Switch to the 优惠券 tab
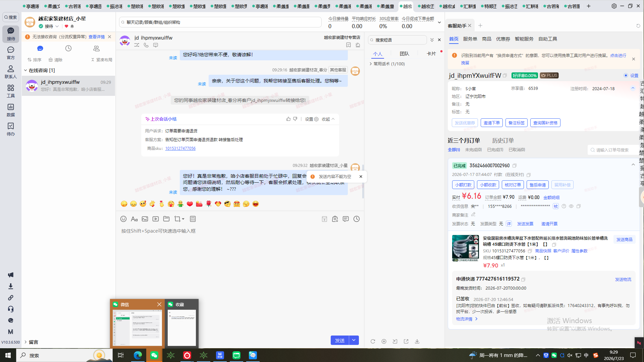The image size is (644, 362). point(503,39)
